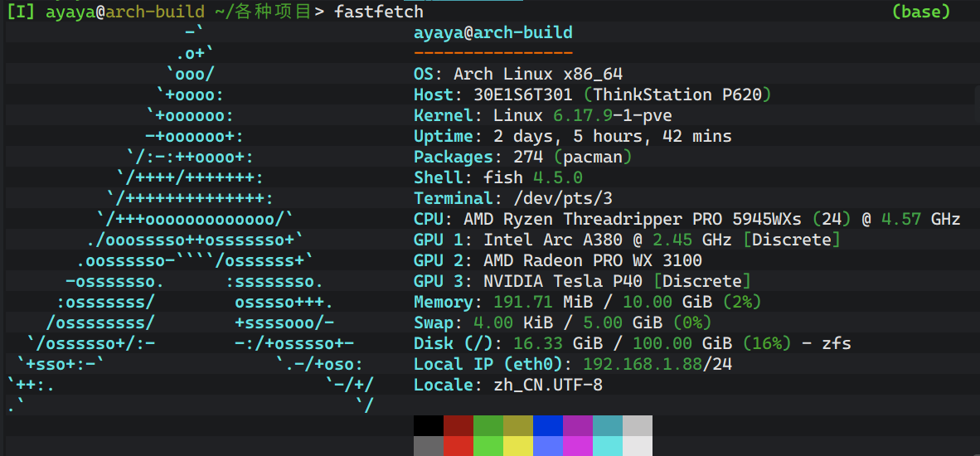Image resolution: width=980 pixels, height=456 pixels.
Task: Click the GPU 3 'NVIDIA Tesla P40' line
Action: (583, 281)
